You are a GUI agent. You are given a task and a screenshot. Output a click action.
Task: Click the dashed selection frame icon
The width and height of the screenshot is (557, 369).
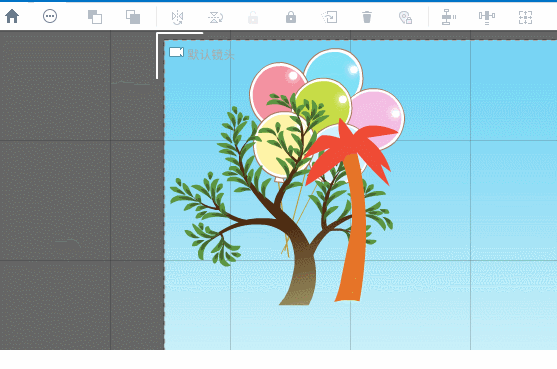(525, 17)
